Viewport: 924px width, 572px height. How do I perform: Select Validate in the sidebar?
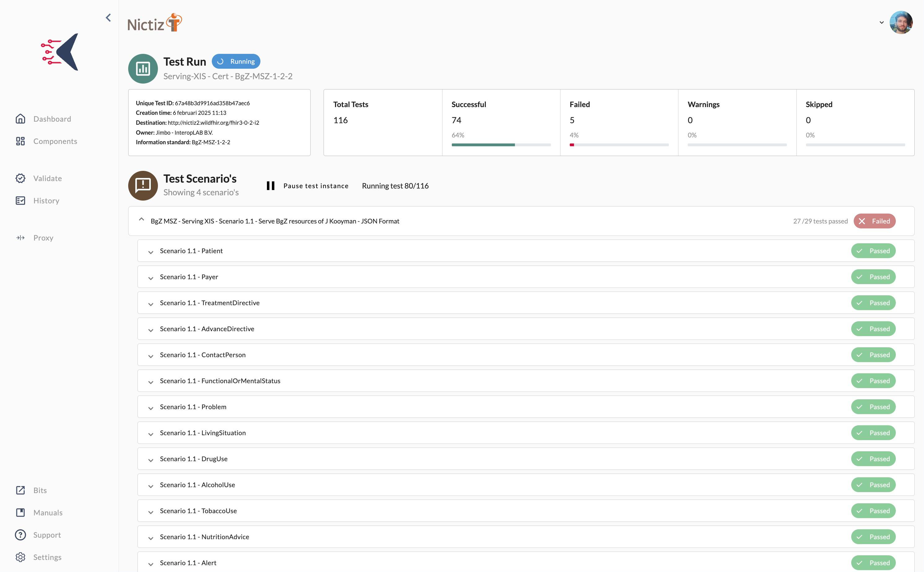pos(48,178)
